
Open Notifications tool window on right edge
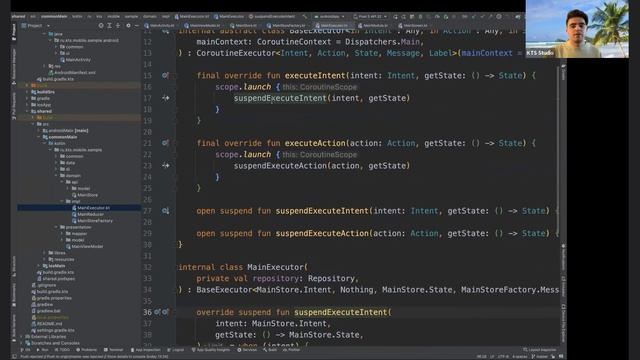563,257
